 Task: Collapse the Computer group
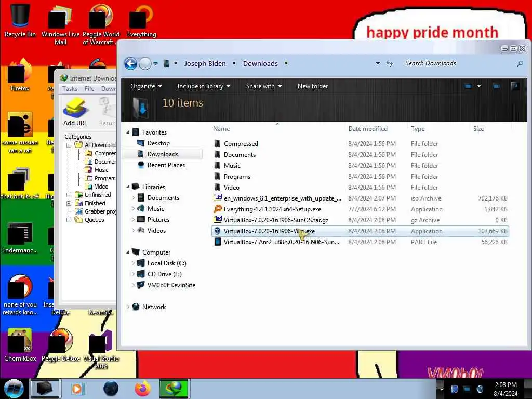click(x=128, y=252)
